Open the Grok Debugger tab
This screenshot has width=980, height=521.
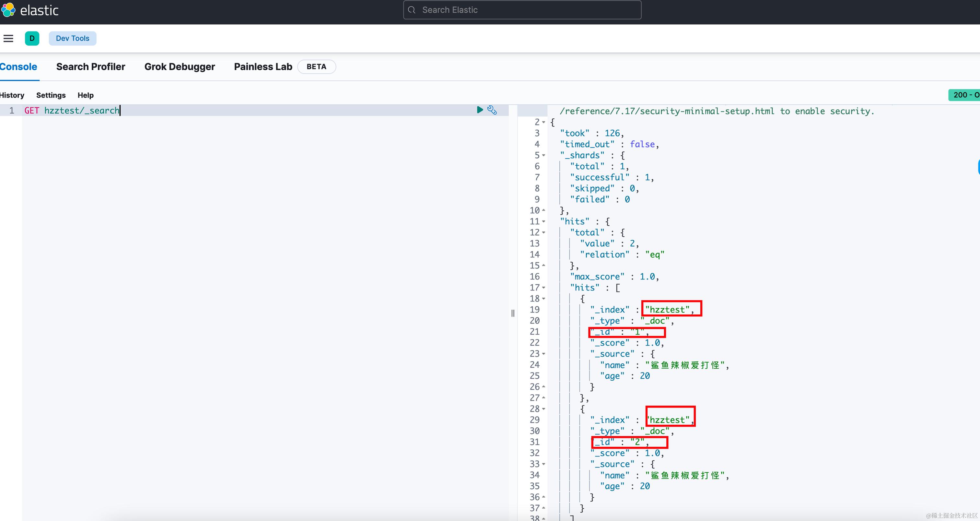pos(180,66)
